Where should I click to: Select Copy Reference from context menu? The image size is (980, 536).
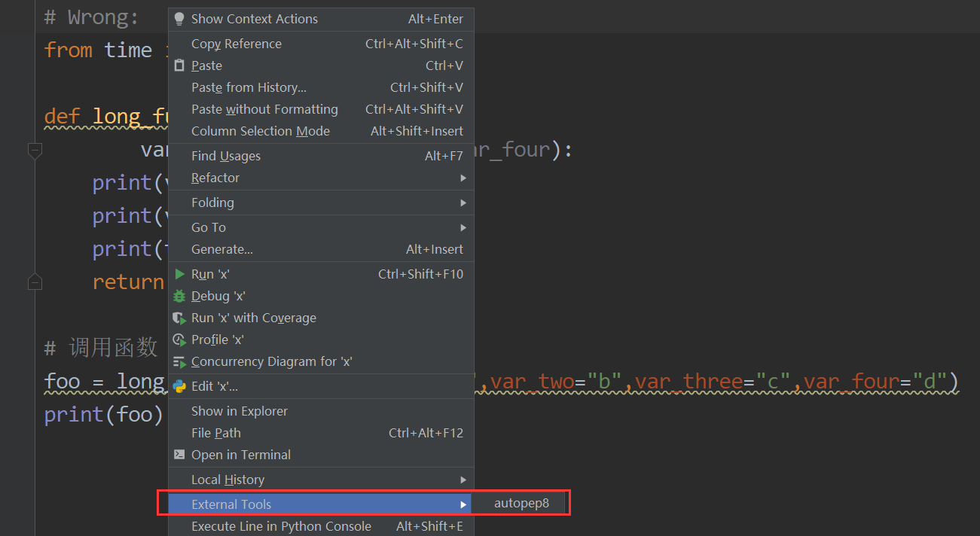coord(321,44)
